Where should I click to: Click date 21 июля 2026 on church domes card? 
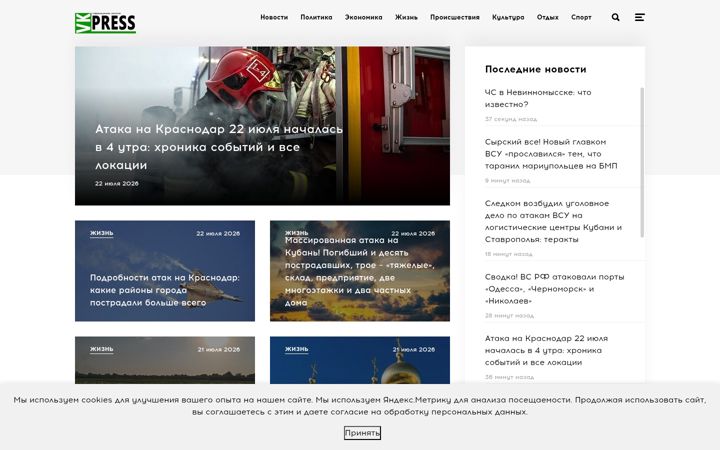(x=413, y=349)
